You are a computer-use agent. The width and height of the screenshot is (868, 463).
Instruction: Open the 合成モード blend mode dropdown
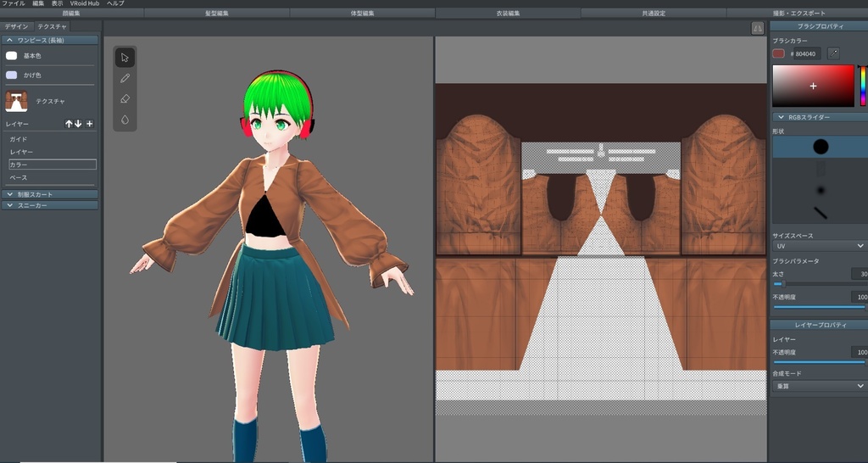tap(819, 386)
